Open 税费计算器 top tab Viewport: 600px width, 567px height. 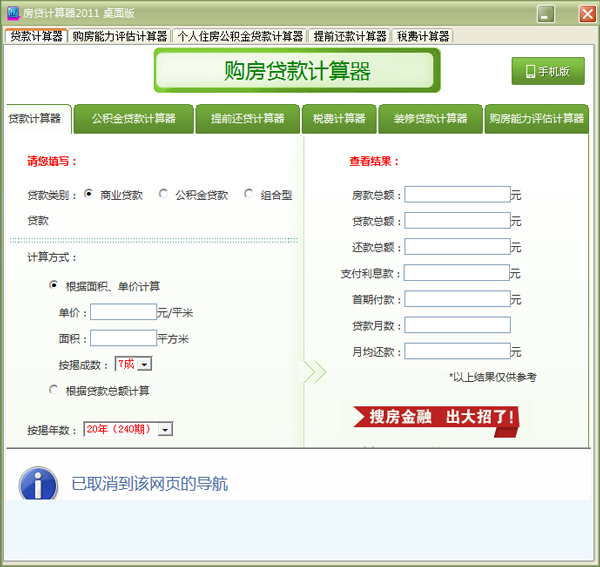click(423, 36)
